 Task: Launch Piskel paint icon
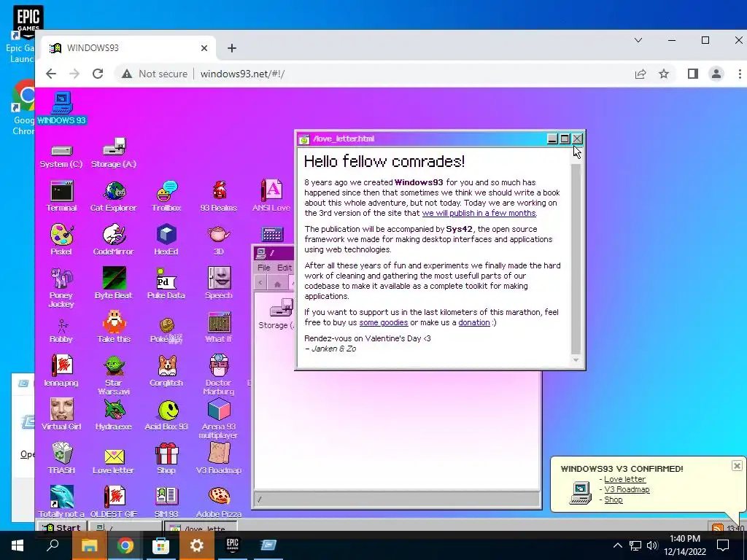coord(61,239)
